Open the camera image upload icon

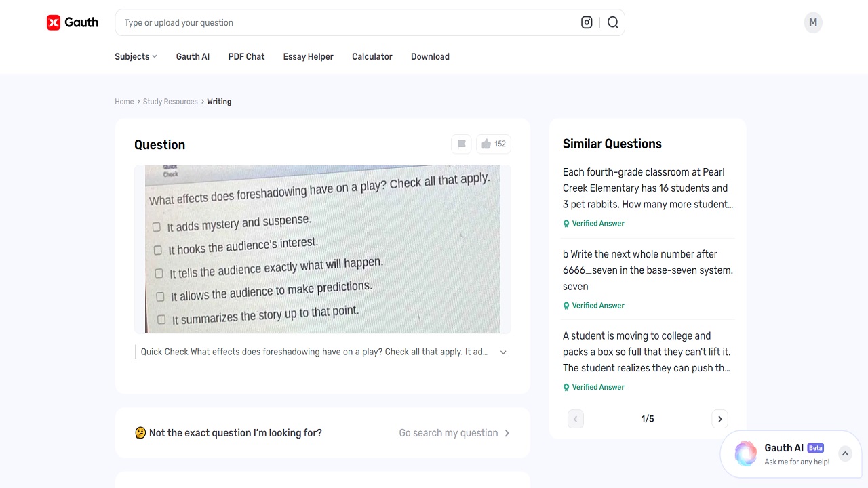coord(586,22)
